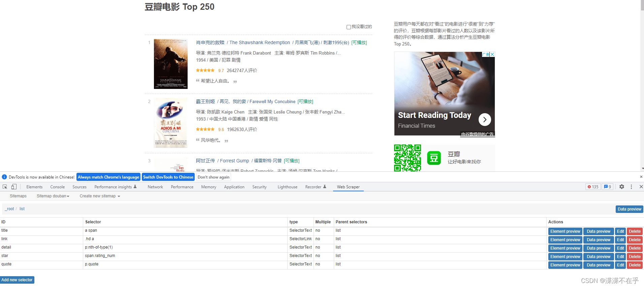Click Don't show again button
644x287 pixels.
click(214, 177)
